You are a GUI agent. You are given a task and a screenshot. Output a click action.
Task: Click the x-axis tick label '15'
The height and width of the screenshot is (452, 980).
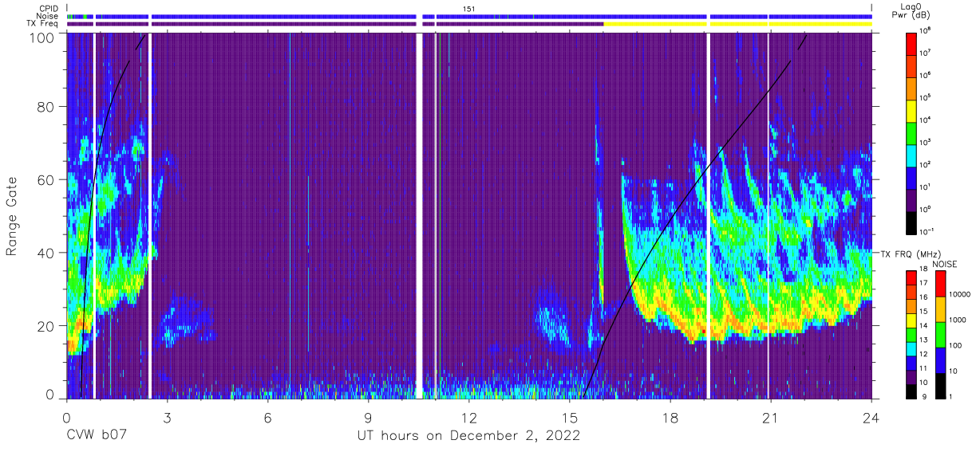(x=570, y=416)
